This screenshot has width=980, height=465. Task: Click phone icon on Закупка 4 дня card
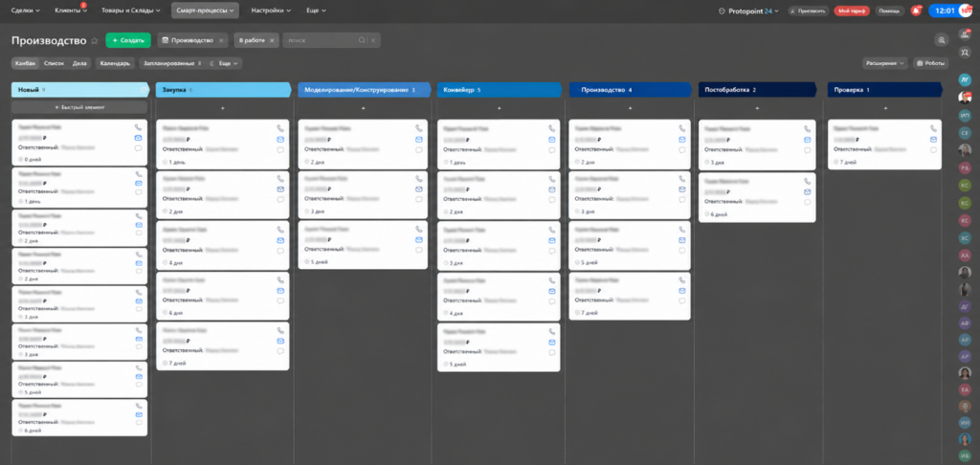pos(280,230)
